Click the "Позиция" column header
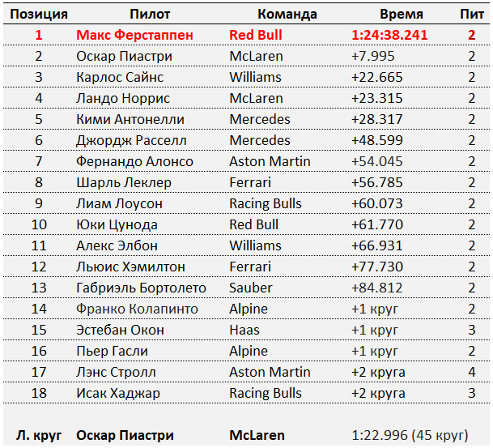Viewport: 493px width, 448px height. (38, 14)
